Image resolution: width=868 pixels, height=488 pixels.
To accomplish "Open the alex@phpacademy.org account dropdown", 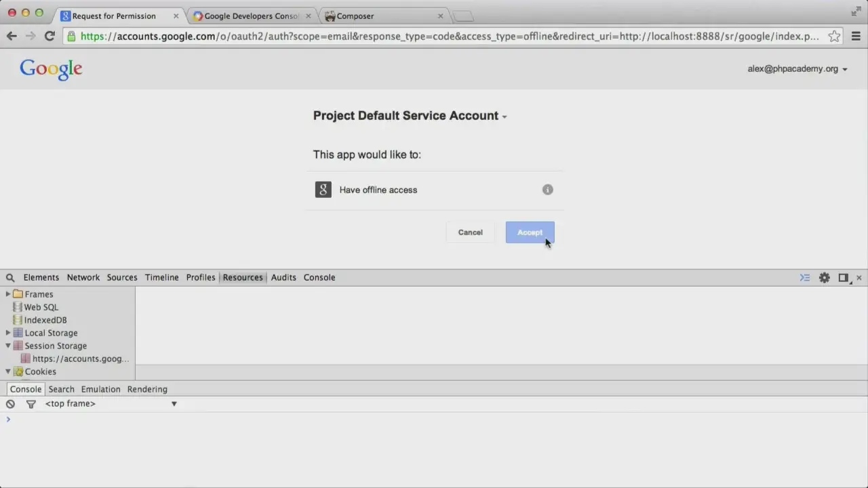I will pos(797,68).
